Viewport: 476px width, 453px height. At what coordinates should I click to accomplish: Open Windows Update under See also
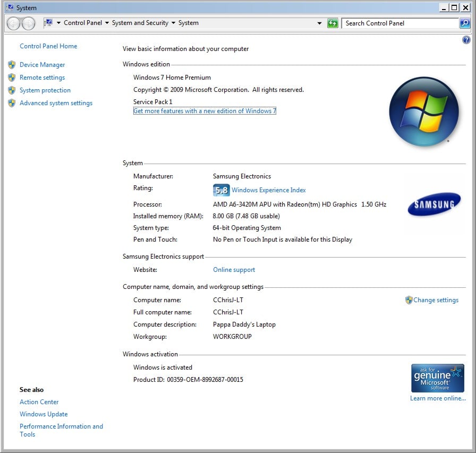(x=44, y=414)
